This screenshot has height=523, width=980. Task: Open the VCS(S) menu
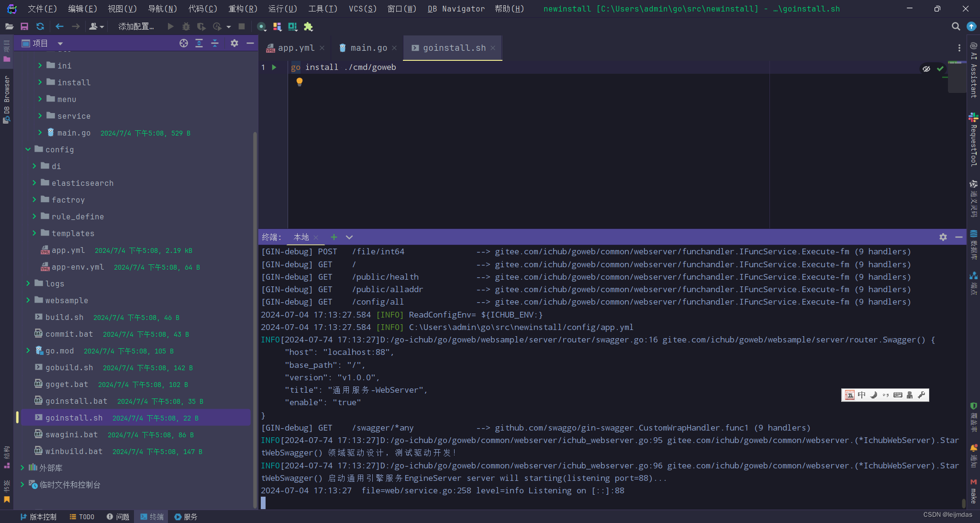coord(362,9)
